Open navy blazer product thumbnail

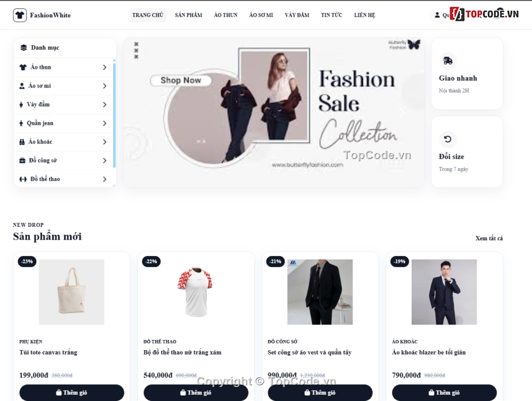[444, 292]
